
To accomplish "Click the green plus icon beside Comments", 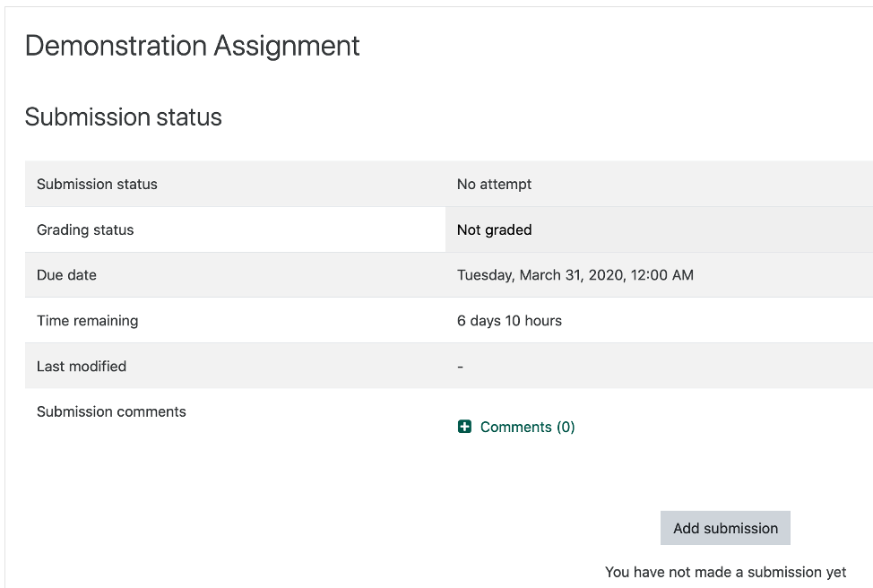I will coord(464,427).
